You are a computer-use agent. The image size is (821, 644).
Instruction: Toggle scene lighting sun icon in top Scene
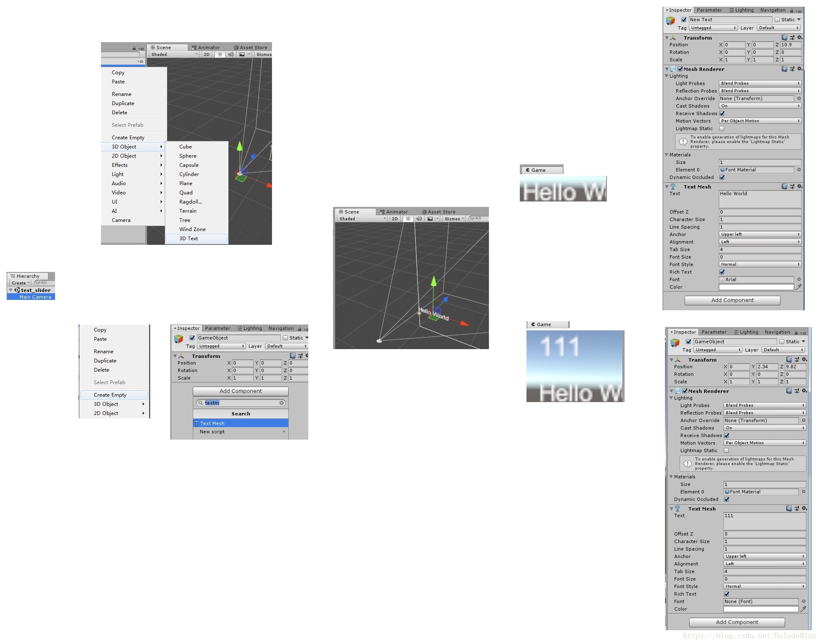point(220,54)
